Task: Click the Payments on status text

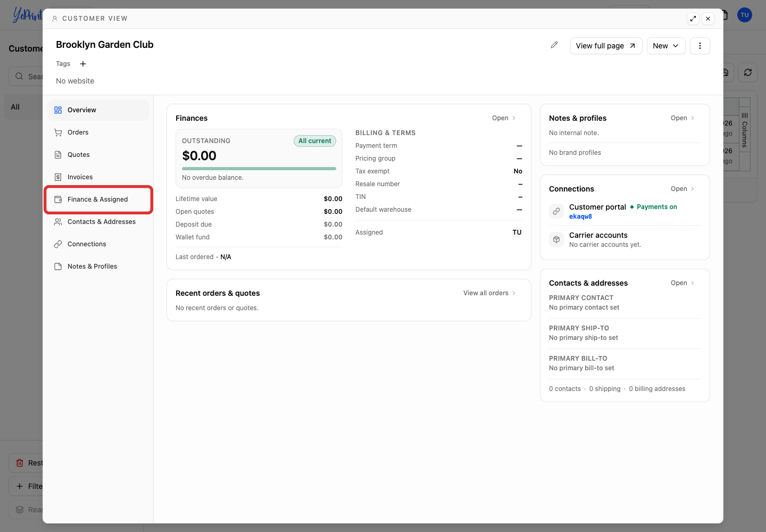Action: click(x=657, y=207)
